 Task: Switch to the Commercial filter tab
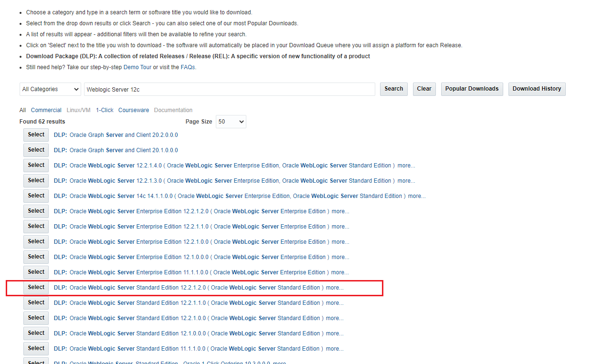click(x=46, y=110)
